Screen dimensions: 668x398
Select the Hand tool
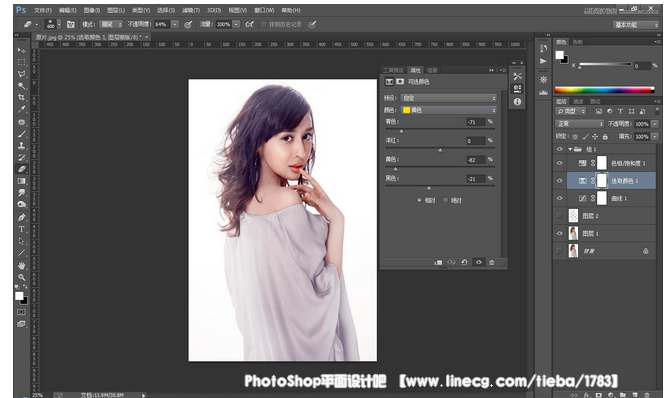[21, 265]
